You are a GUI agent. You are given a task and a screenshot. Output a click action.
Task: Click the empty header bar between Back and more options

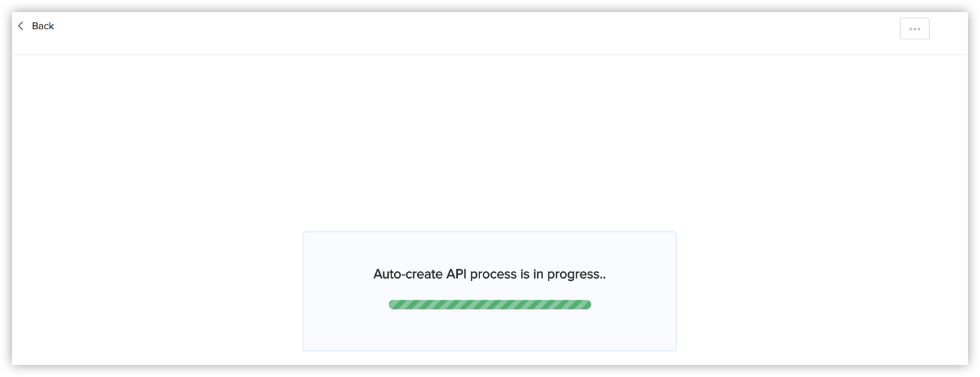pyautogui.click(x=474, y=31)
